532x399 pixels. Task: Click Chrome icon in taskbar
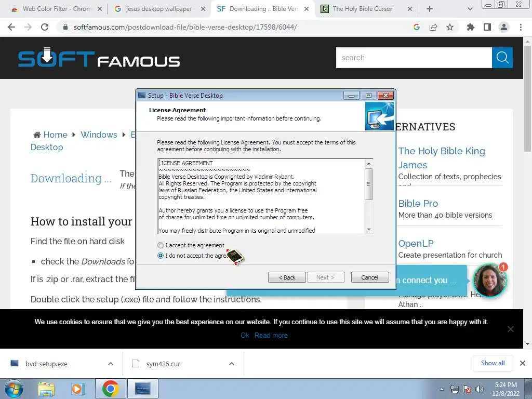click(x=110, y=389)
